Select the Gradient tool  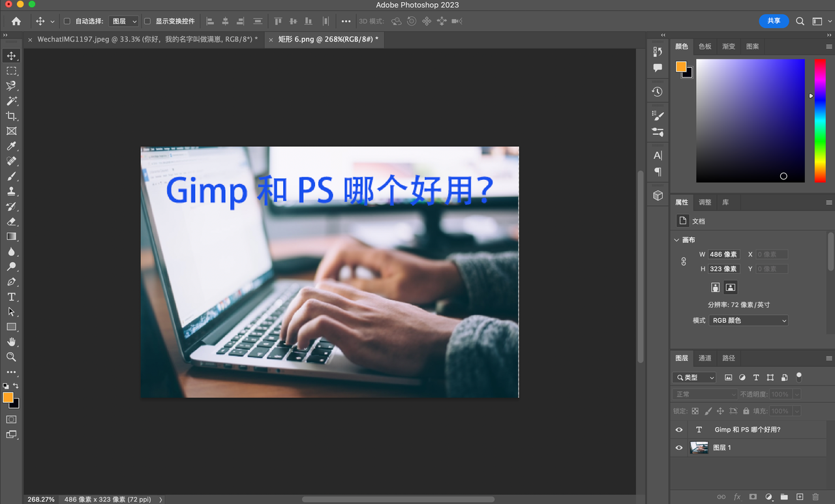pyautogui.click(x=11, y=237)
